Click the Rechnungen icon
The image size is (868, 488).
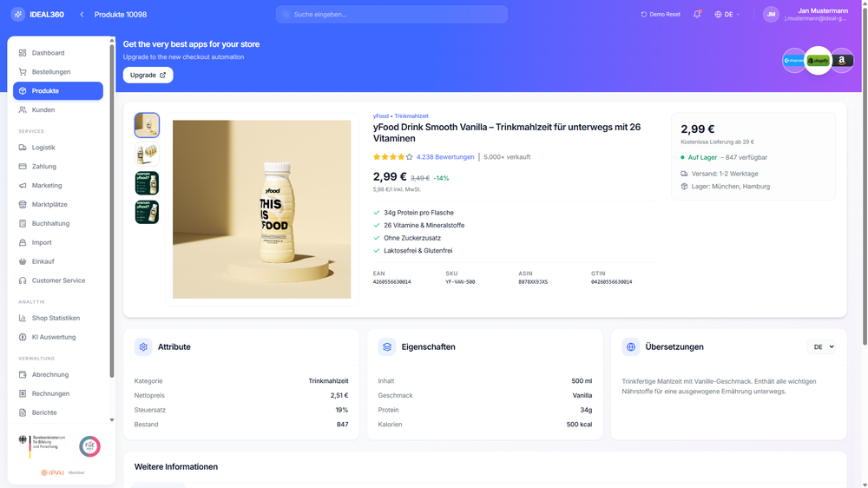pos(23,393)
